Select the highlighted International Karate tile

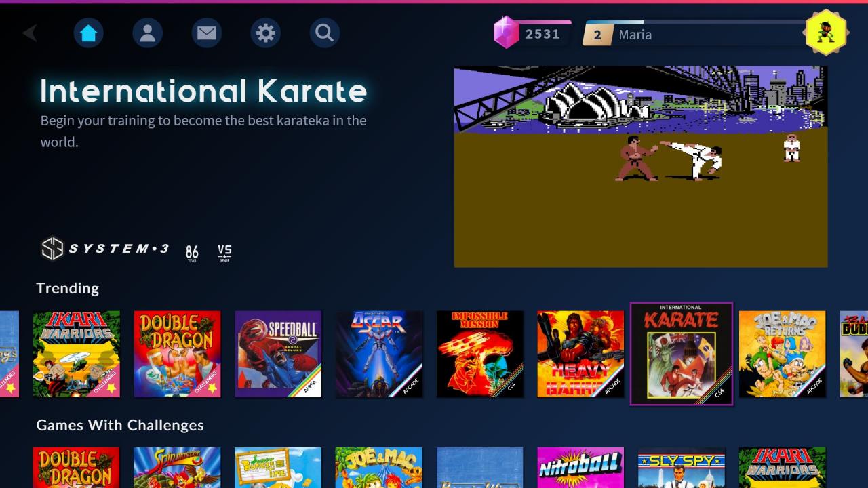point(682,354)
